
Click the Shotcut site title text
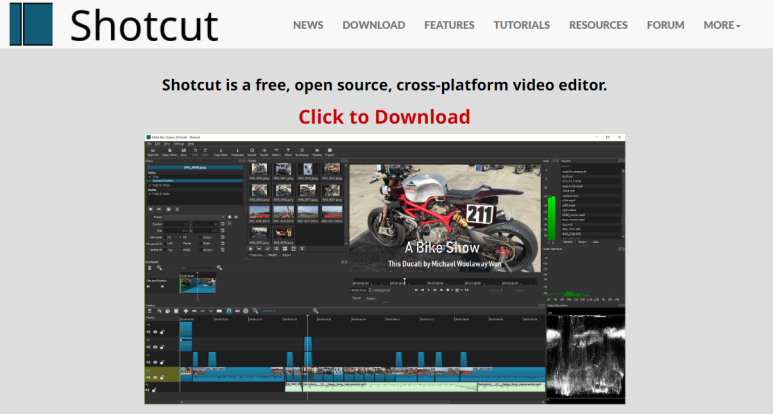click(x=144, y=26)
